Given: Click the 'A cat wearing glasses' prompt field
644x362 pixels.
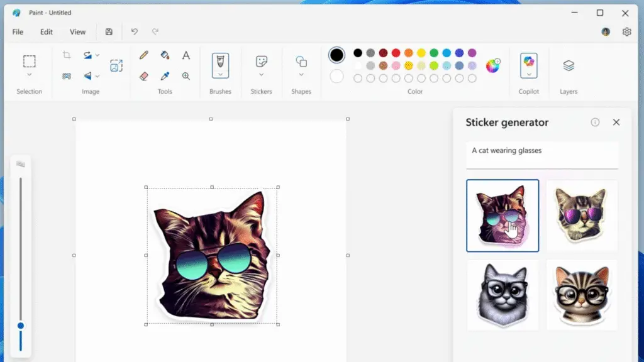Looking at the screenshot, I should (x=541, y=155).
